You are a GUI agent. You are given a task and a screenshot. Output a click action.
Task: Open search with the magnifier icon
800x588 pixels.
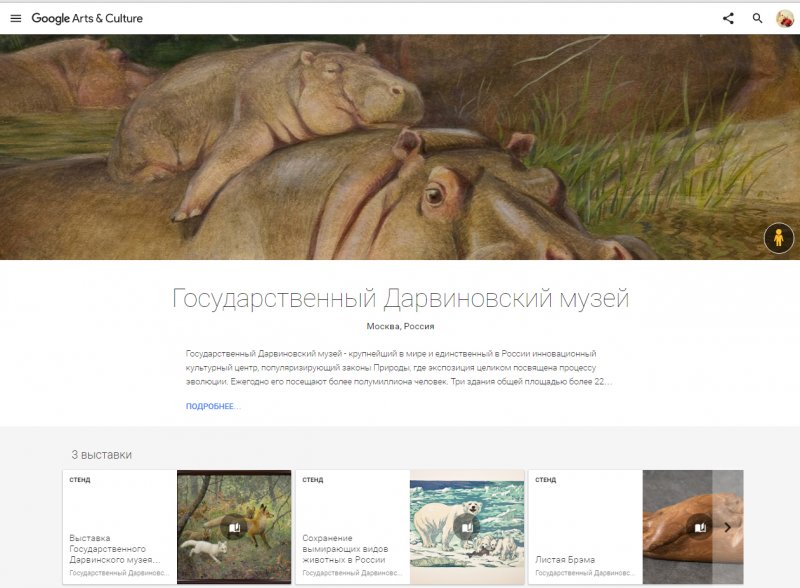[757, 18]
